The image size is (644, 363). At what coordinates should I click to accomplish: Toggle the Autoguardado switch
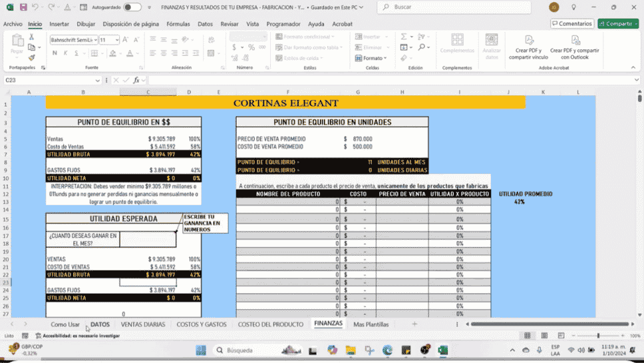coord(132,7)
